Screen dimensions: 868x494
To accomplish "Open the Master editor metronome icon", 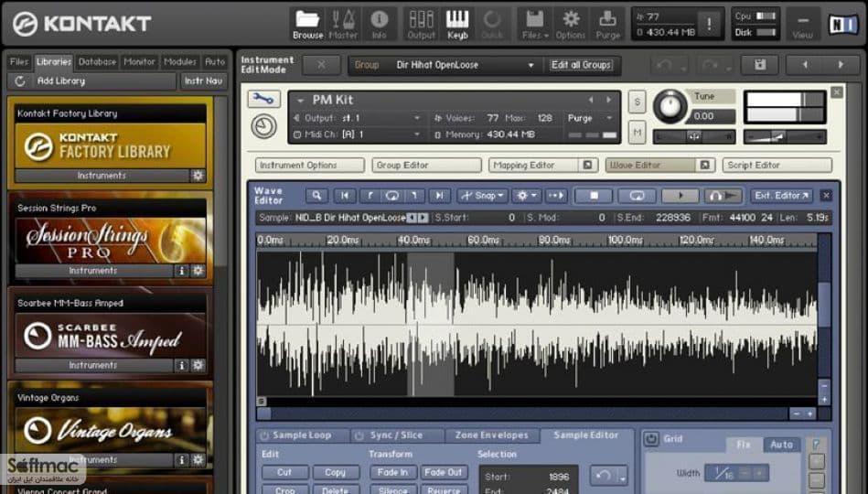I will click(343, 25).
